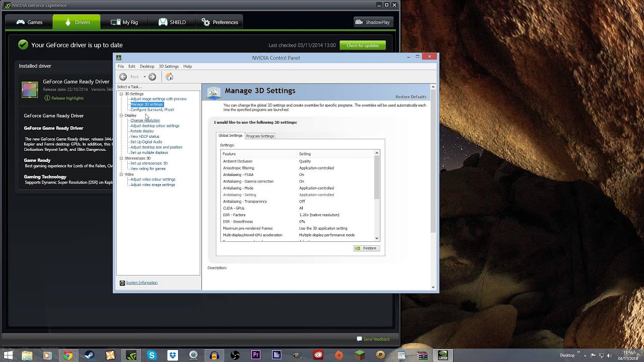Open Dropbox from the taskbar
644x362 pixels.
pos(173,355)
